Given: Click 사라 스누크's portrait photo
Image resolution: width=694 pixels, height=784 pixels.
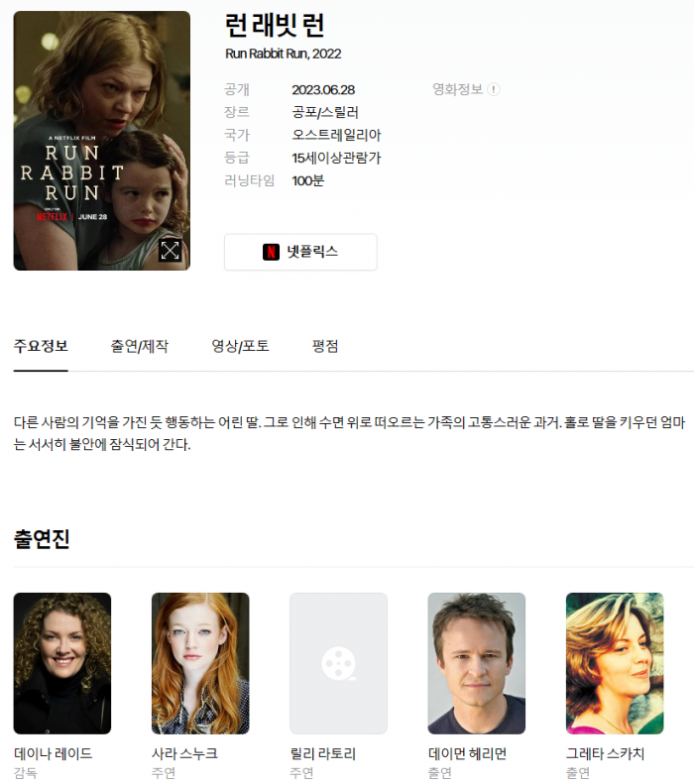Looking at the screenshot, I should click(200, 663).
